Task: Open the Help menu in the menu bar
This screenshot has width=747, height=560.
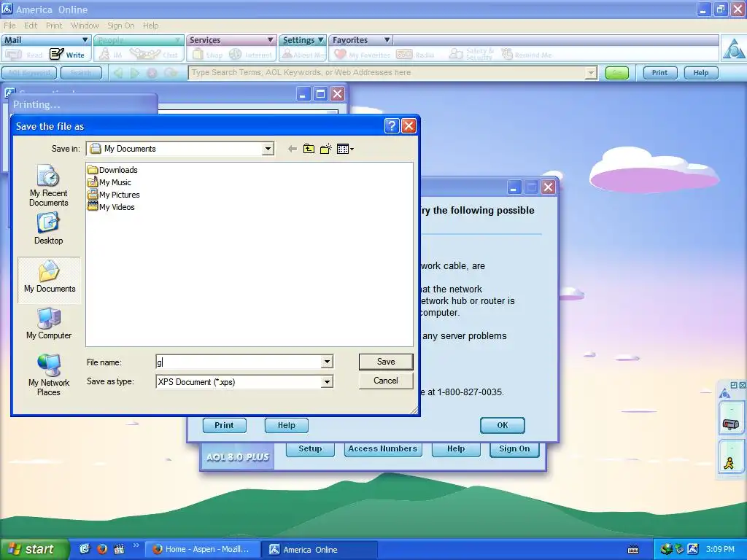Action: (150, 26)
